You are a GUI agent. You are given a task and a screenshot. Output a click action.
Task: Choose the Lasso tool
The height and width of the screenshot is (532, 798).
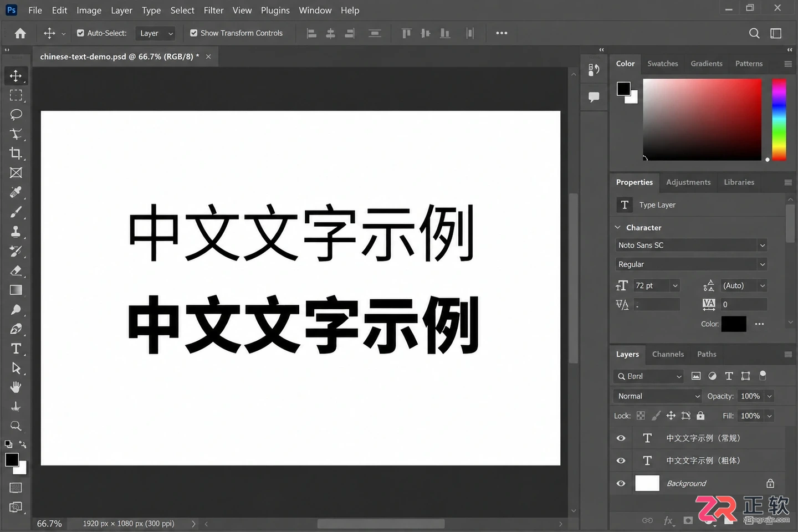coord(16,115)
